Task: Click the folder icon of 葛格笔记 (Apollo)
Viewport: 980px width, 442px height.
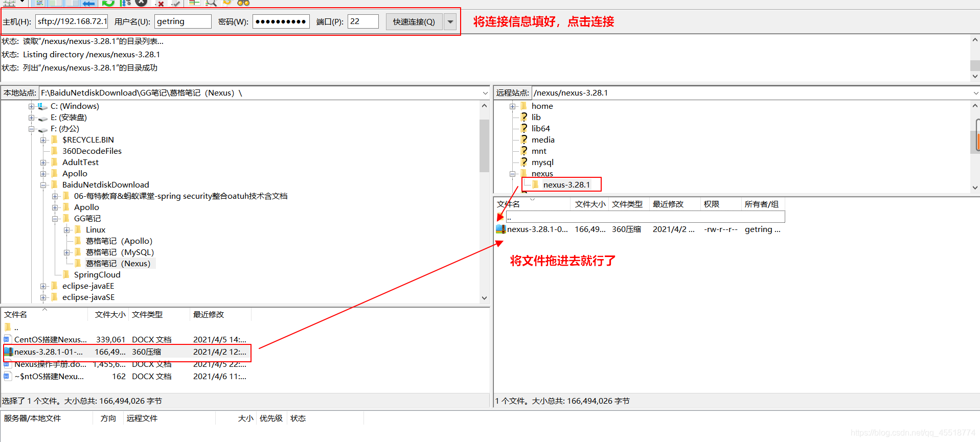Action: pos(78,241)
